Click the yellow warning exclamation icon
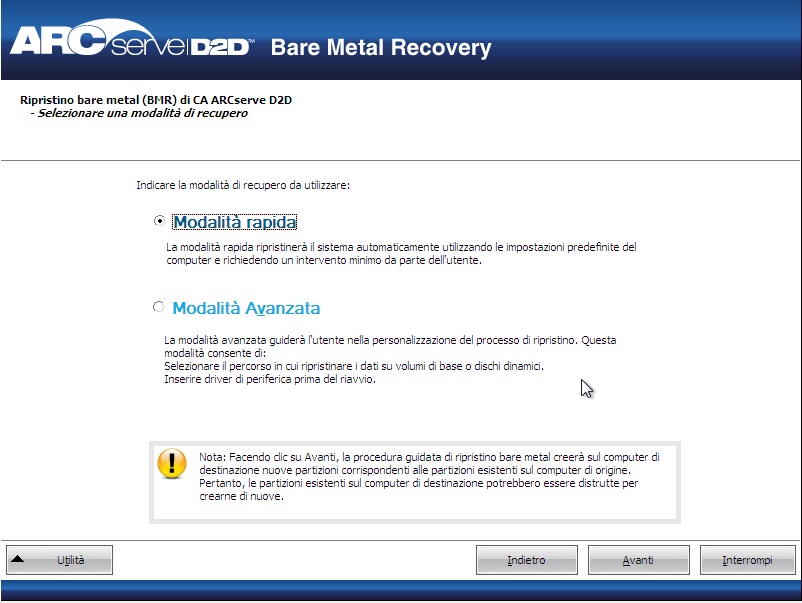Image resolution: width=802 pixels, height=603 pixels. pyautogui.click(x=172, y=463)
